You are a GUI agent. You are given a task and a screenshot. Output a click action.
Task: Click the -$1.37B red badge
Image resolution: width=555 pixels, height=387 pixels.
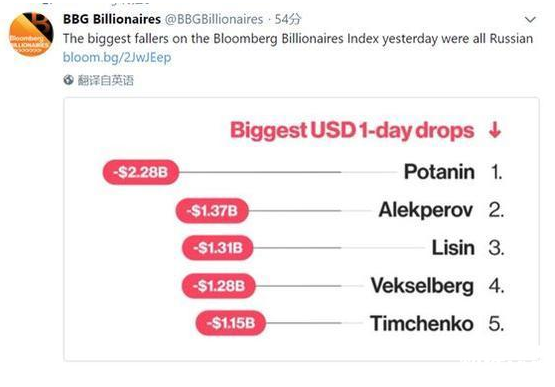(212, 211)
